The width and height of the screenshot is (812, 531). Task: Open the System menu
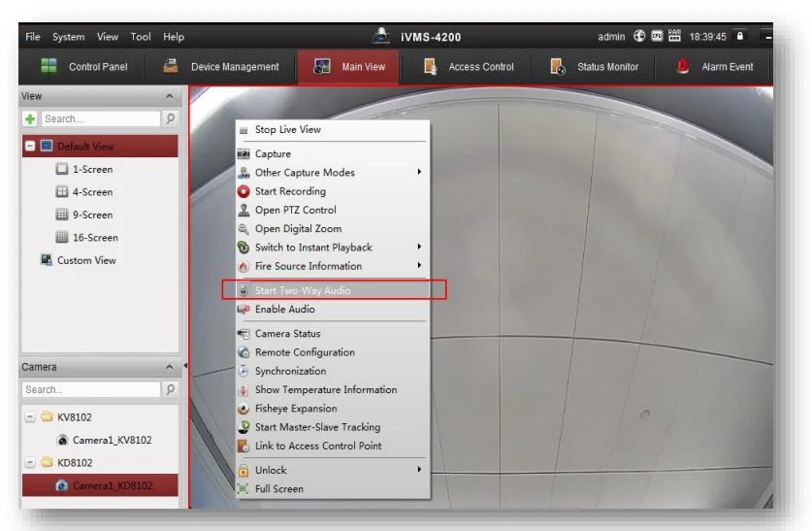coord(68,37)
